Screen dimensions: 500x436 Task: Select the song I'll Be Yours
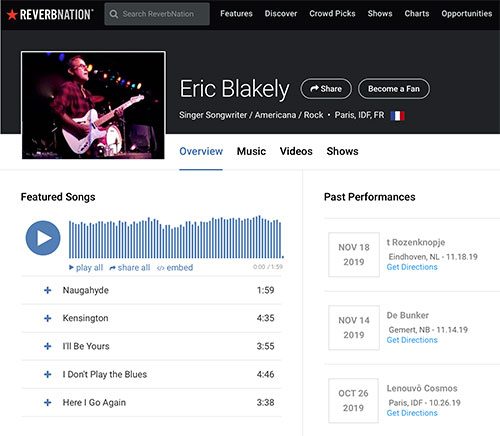tap(86, 346)
